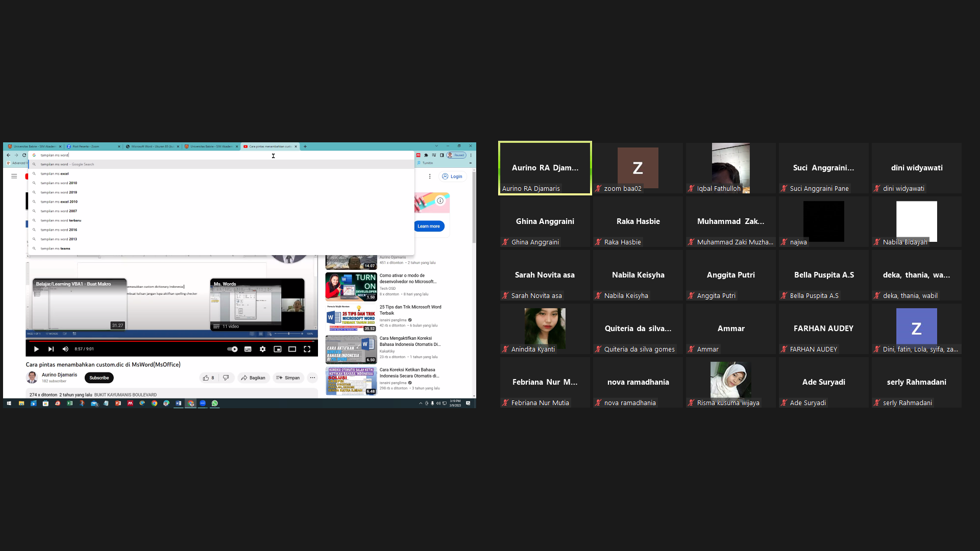Skip to the next YouTube video
Viewport: 980px width, 551px height.
click(51, 349)
